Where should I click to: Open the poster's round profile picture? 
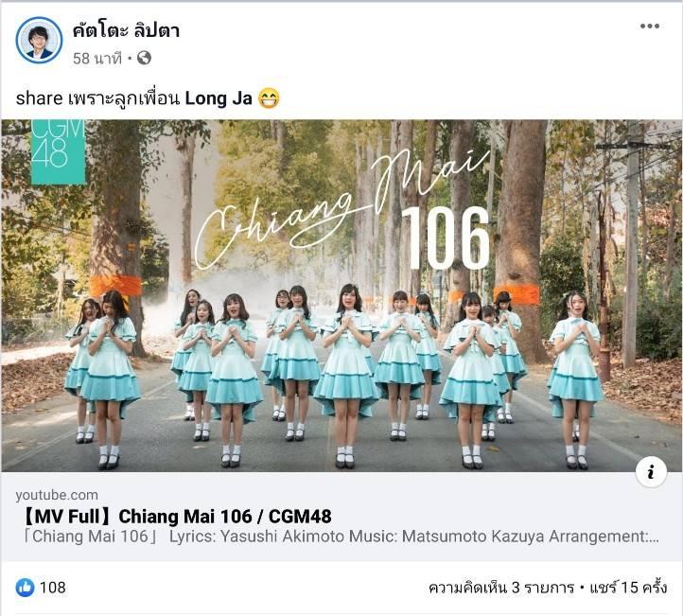click(39, 41)
